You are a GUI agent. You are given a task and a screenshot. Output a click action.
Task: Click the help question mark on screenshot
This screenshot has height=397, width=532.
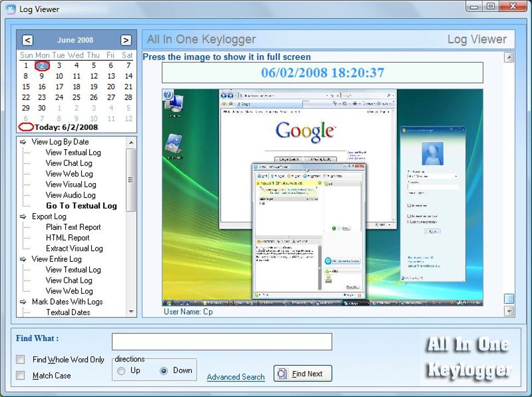[167, 94]
